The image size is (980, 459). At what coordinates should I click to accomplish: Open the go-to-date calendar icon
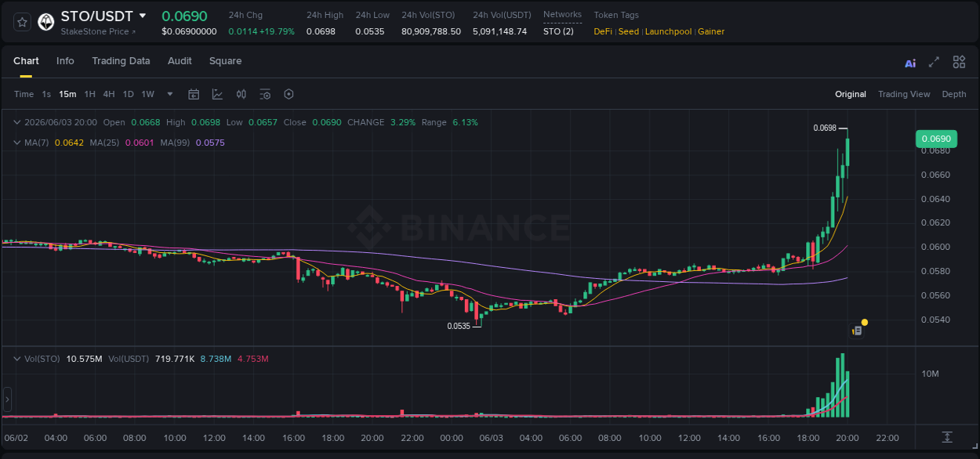[x=194, y=94]
